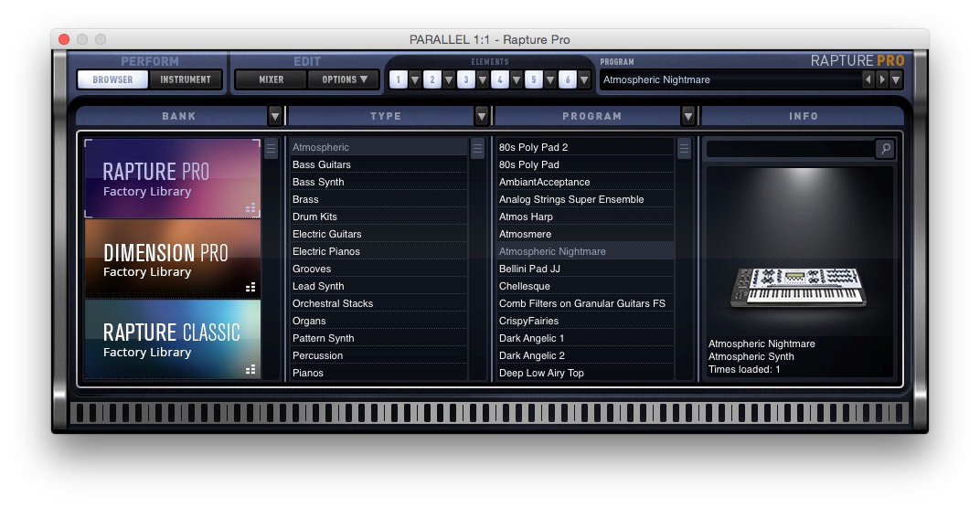
Task: Load the Deep Low Airy Top program
Action: pyautogui.click(x=585, y=373)
